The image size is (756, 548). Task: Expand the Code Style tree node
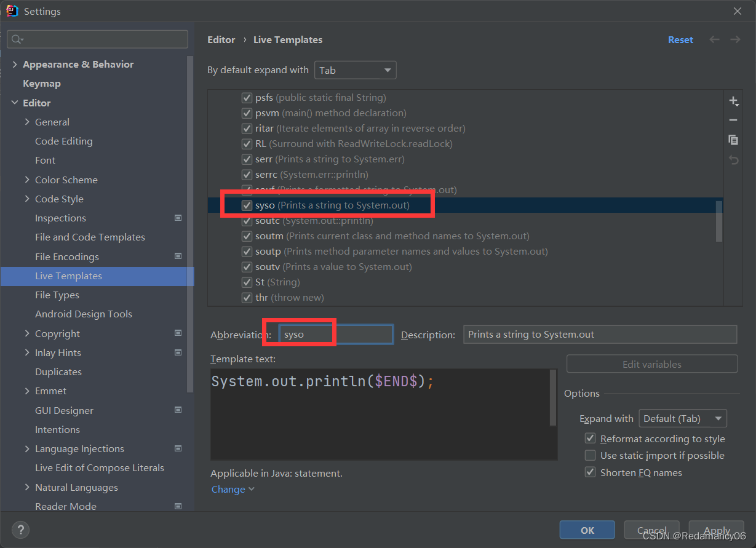27,199
